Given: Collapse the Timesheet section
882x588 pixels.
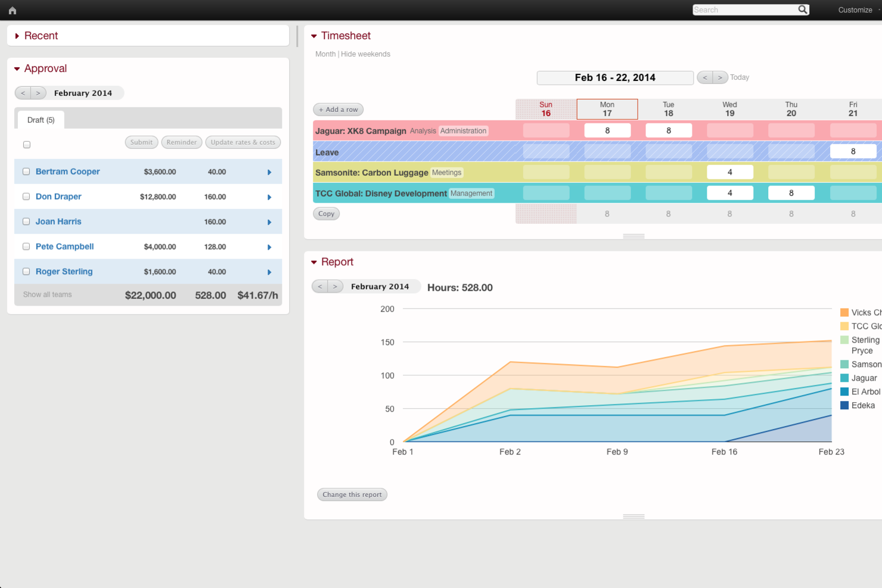Looking at the screenshot, I should click(x=314, y=36).
